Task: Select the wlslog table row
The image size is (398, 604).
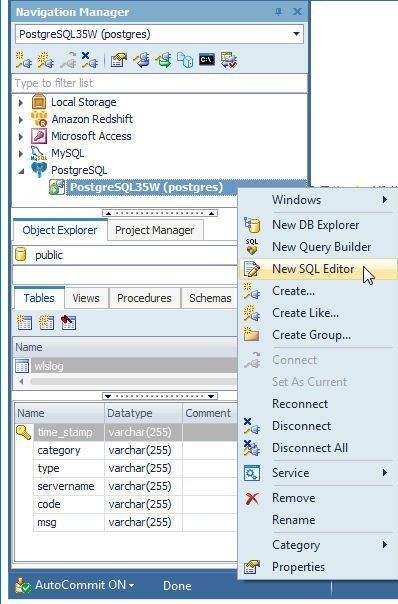Action: click(x=126, y=366)
